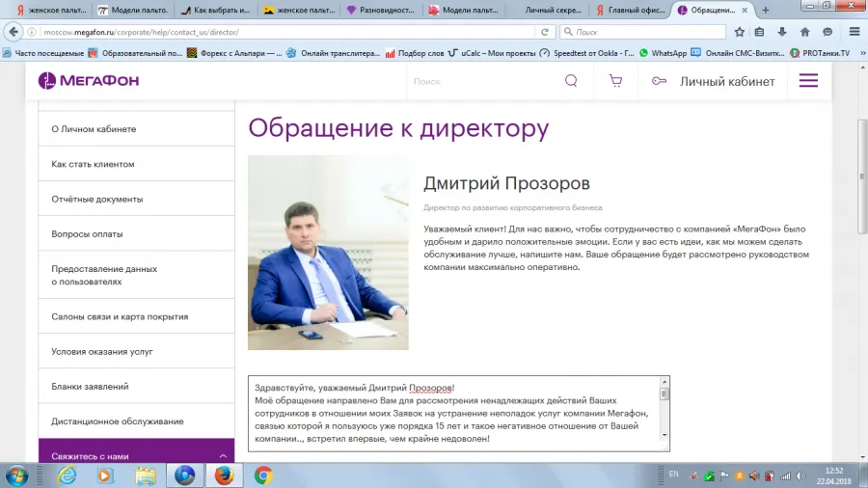Open Вопросы оплаты sidebar item
This screenshot has height=488, width=868.
coord(136,233)
